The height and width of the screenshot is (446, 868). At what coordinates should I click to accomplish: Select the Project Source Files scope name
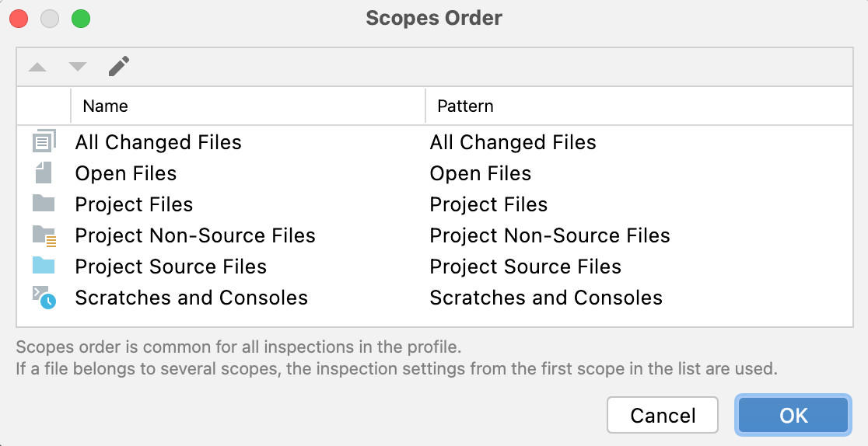[171, 267]
